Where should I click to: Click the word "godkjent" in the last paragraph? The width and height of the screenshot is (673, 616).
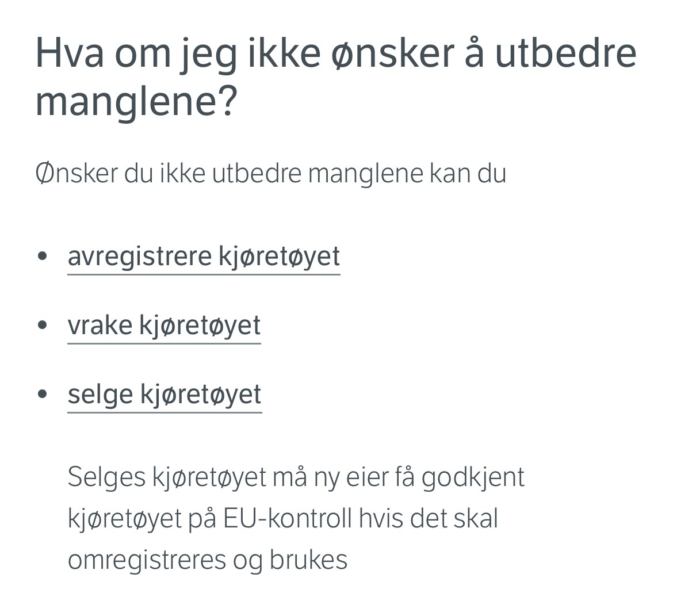[x=473, y=477]
